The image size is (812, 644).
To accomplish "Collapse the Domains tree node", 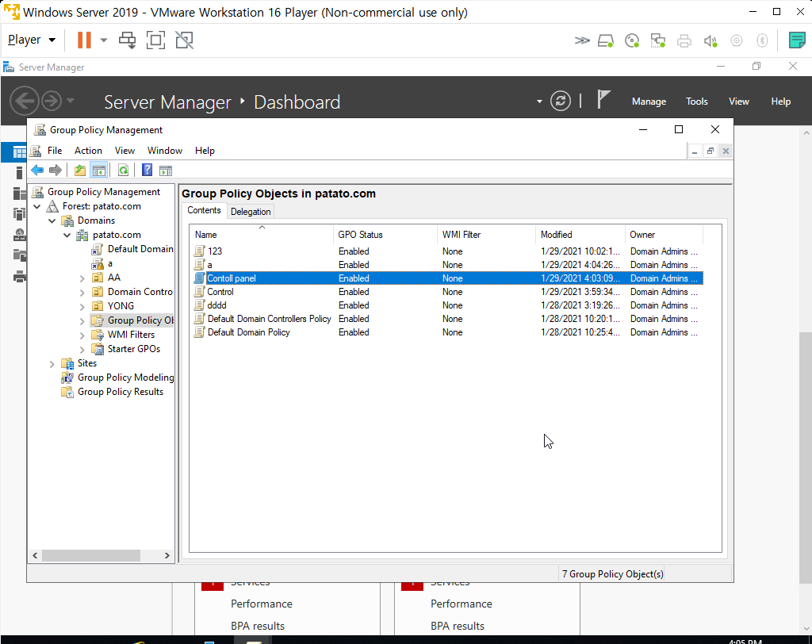I will point(52,220).
